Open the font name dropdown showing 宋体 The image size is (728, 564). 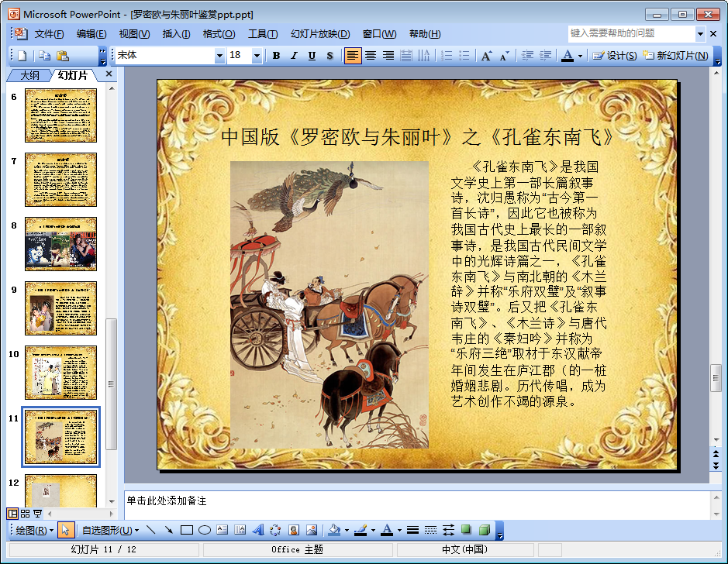tap(219, 56)
